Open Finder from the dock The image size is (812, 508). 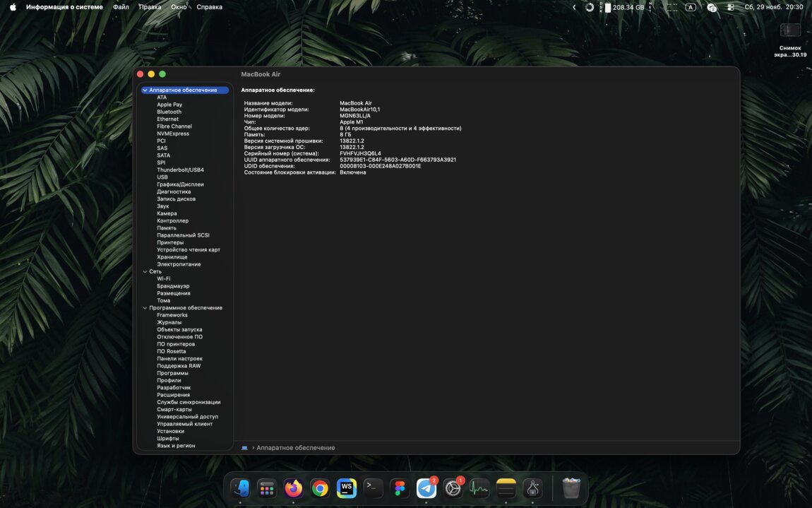pyautogui.click(x=240, y=488)
